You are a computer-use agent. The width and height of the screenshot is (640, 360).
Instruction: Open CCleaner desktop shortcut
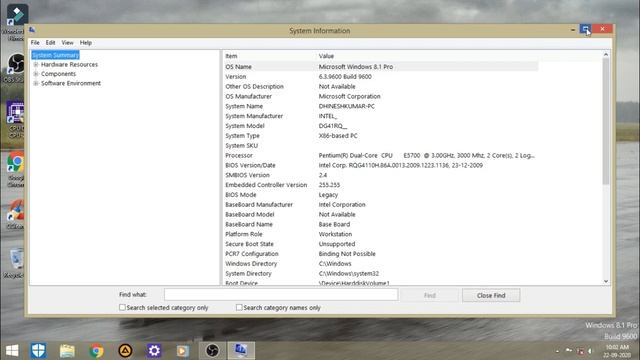point(16,214)
